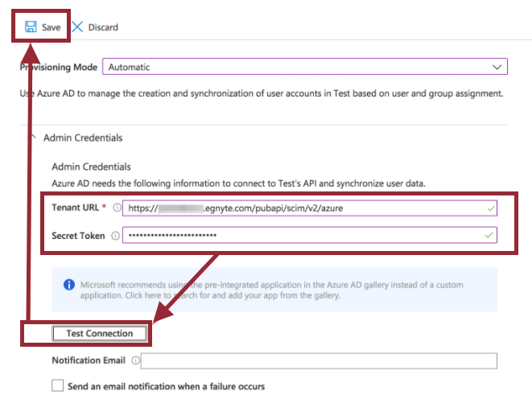
Task: Click the Notification Email input field
Action: pyautogui.click(x=319, y=360)
